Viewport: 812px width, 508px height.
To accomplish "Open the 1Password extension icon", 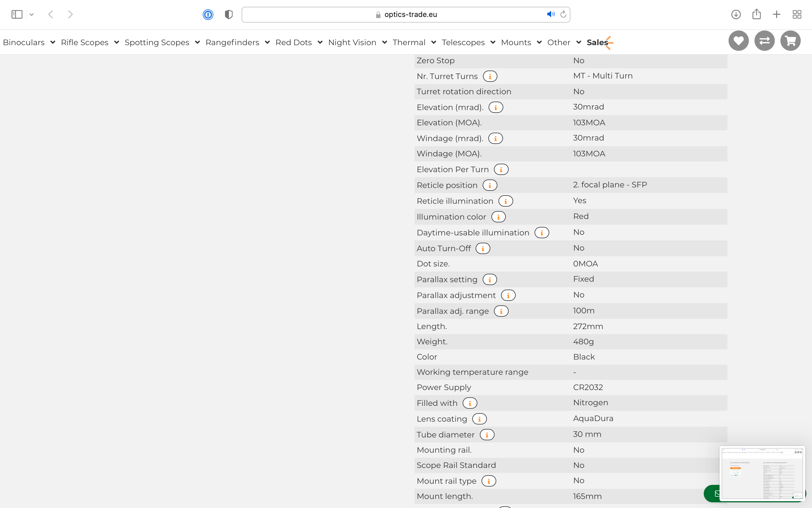I will click(x=208, y=14).
